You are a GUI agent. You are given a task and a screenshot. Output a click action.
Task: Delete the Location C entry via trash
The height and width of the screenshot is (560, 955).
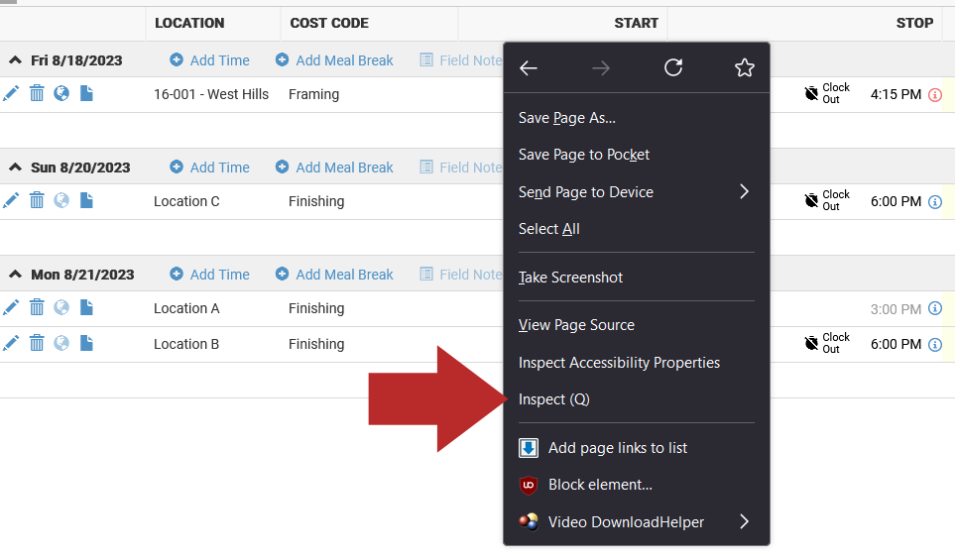(x=37, y=200)
